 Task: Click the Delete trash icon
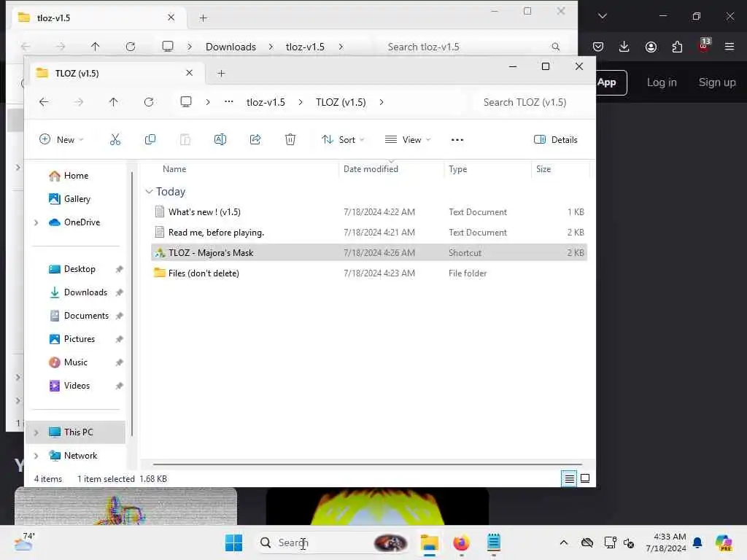[x=290, y=139]
